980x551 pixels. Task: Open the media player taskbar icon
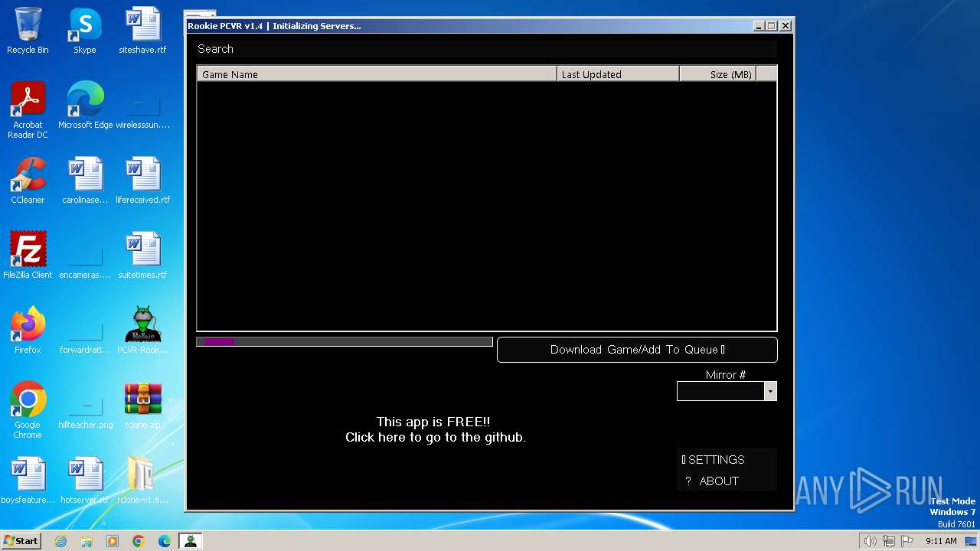tap(113, 541)
